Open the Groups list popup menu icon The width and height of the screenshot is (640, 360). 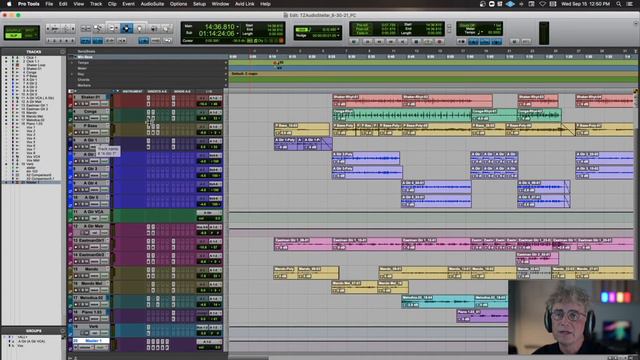pyautogui.click(x=62, y=331)
